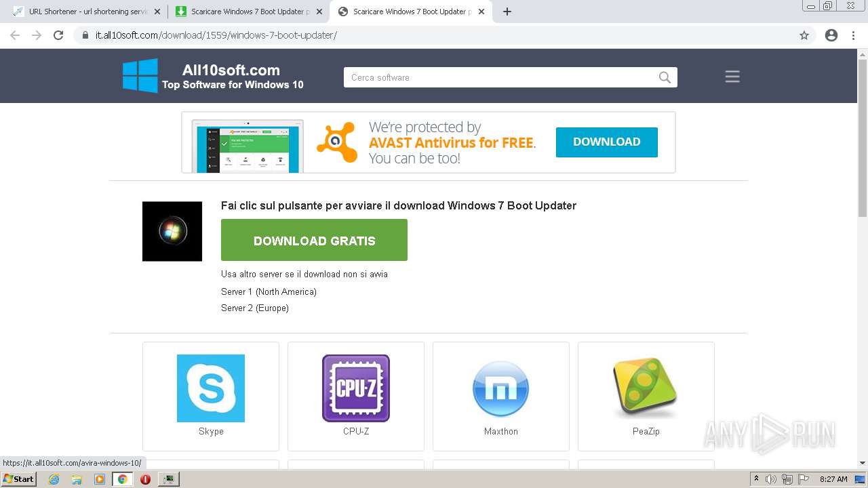Click the 8:27 AM system clock
This screenshot has width=868, height=488.
tap(833, 479)
